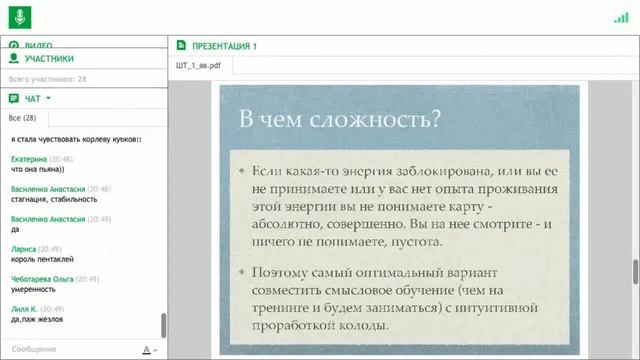Screen dimensions: 640x360
Task: Toggle the green microphone button
Action: [20, 17]
